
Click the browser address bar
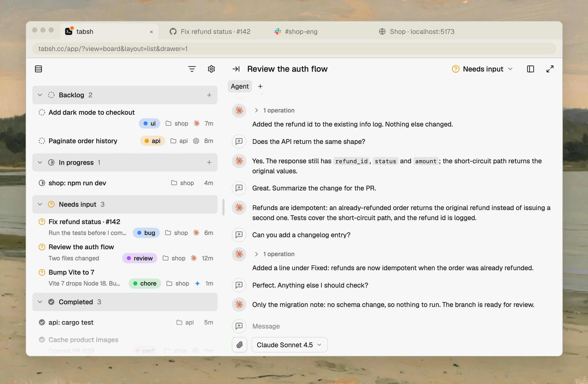pos(294,49)
